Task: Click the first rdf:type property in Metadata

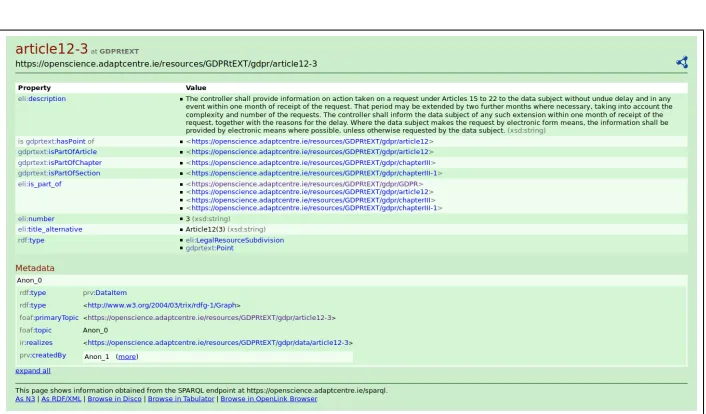Action: (x=33, y=293)
